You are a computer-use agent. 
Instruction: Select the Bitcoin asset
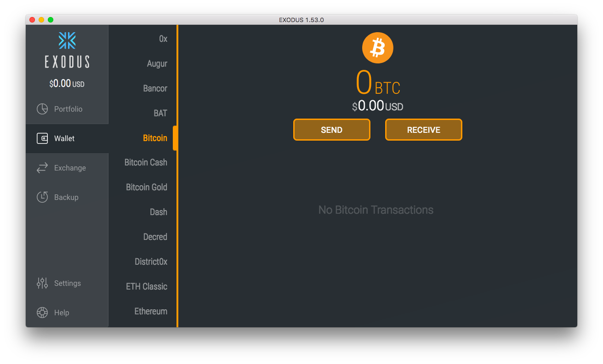pos(155,138)
